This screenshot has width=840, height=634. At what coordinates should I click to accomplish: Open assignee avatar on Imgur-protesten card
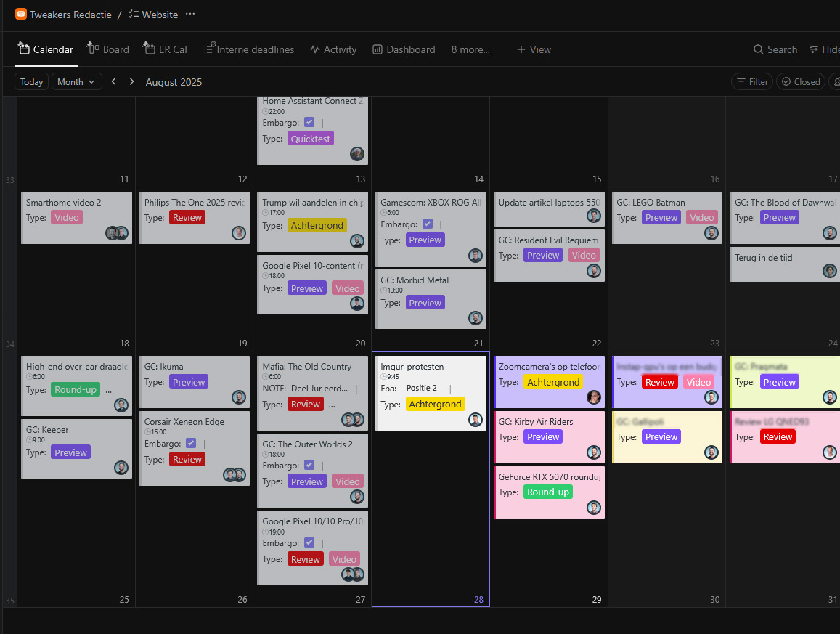476,420
